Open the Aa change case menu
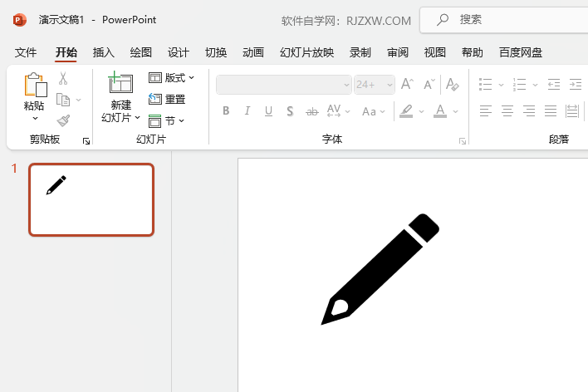The height and width of the screenshot is (392, 588). (x=374, y=111)
